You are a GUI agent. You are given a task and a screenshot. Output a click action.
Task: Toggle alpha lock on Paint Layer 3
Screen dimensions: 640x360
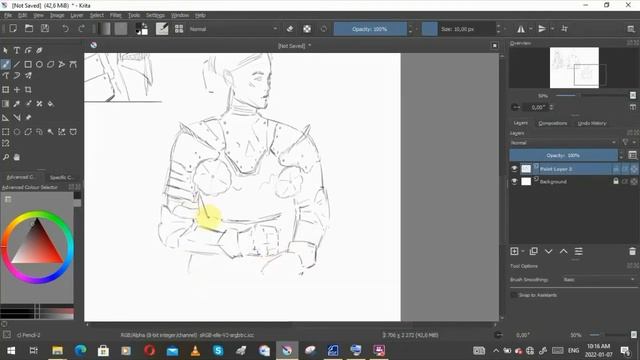coord(634,169)
